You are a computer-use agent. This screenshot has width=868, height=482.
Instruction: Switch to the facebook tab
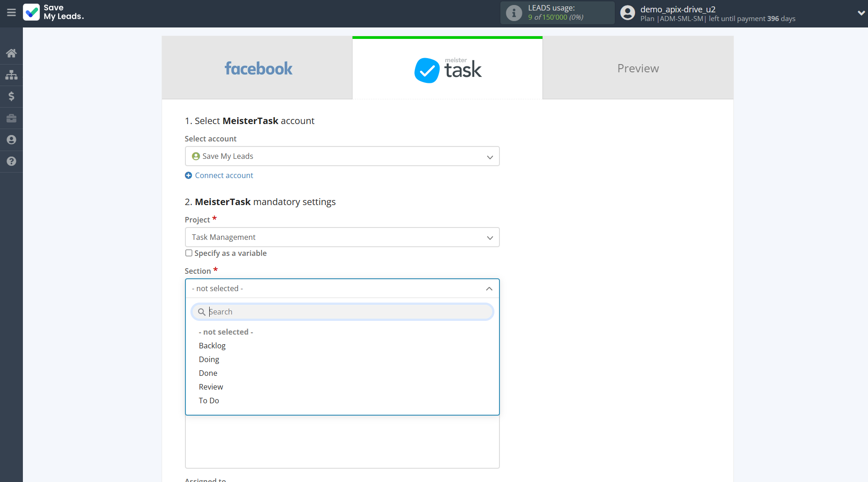pos(258,68)
